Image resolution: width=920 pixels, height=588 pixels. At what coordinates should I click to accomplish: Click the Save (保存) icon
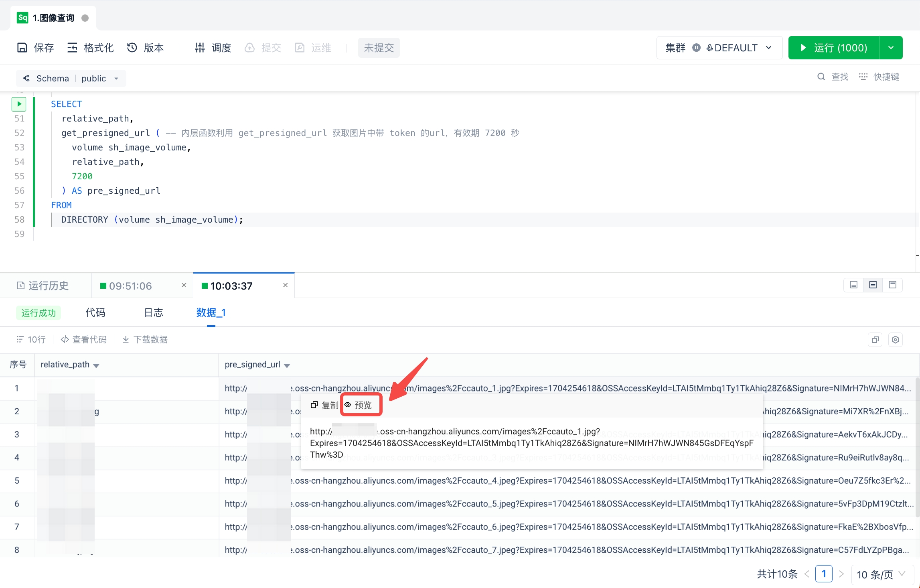(22, 48)
